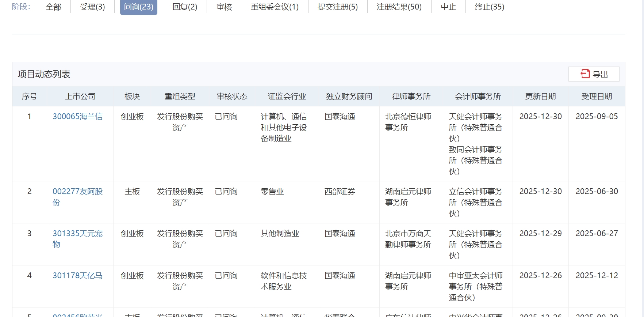644x317 pixels.
Task: Click the 2025-06-30 acceptance date
Action: [597, 192]
